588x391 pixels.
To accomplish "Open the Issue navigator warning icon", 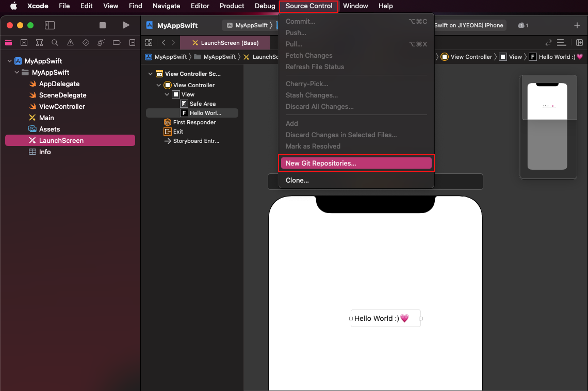I will coord(70,43).
